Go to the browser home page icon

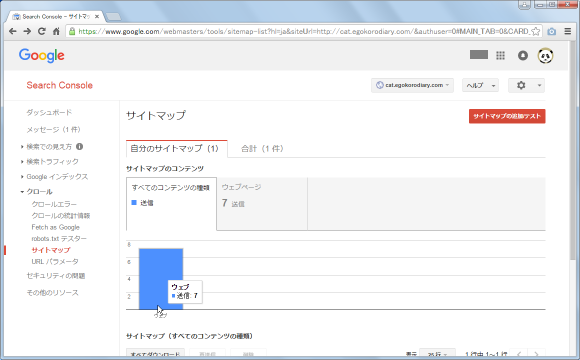[56, 31]
